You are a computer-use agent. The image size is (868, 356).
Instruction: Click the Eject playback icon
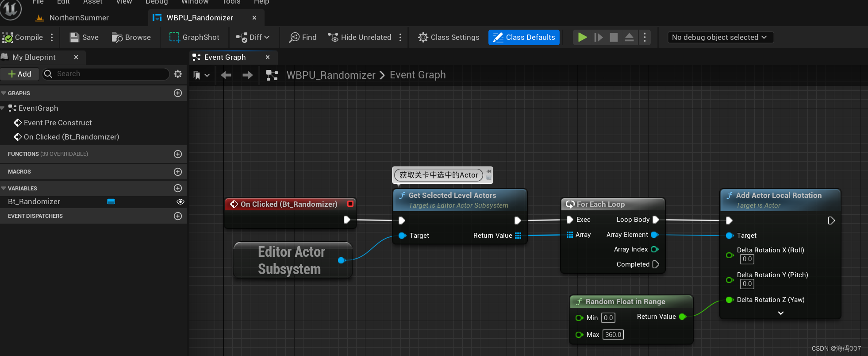629,37
